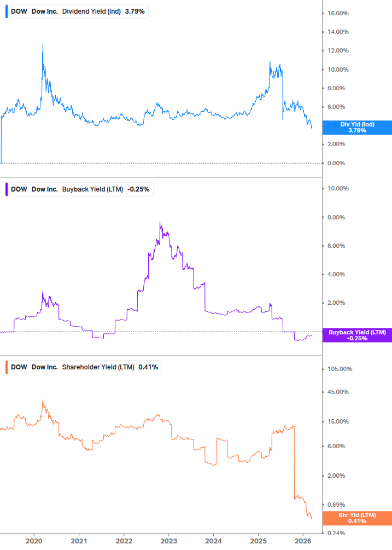392x550 pixels.
Task: Click the blue Dividend Yield legend color bar
Action: point(7,11)
